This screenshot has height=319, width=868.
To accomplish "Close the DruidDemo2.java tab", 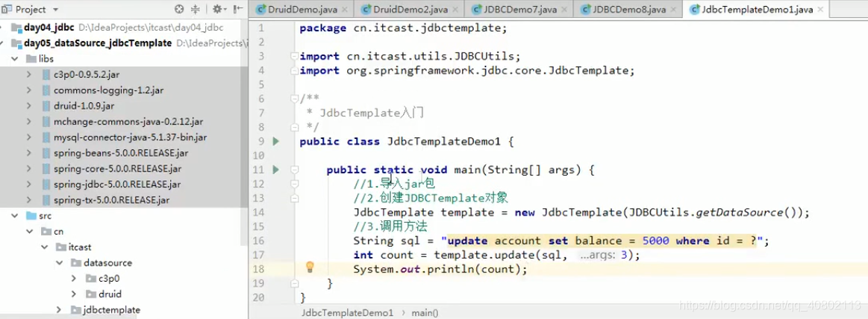I will pyautogui.click(x=456, y=10).
